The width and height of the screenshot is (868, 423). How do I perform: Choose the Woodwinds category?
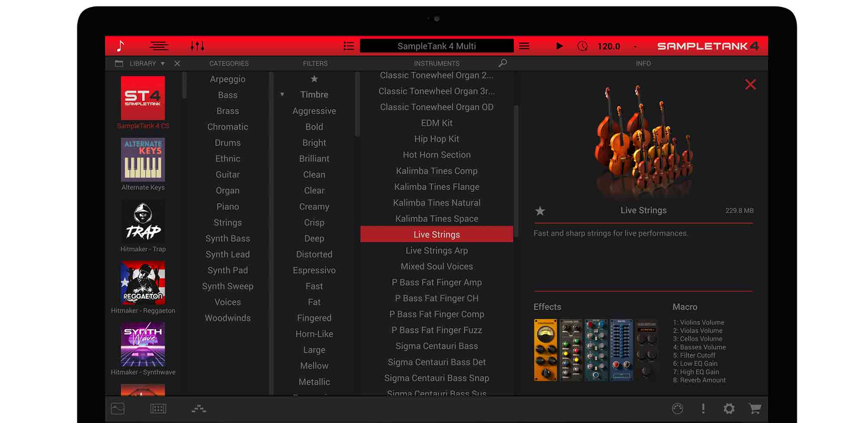pyautogui.click(x=227, y=318)
